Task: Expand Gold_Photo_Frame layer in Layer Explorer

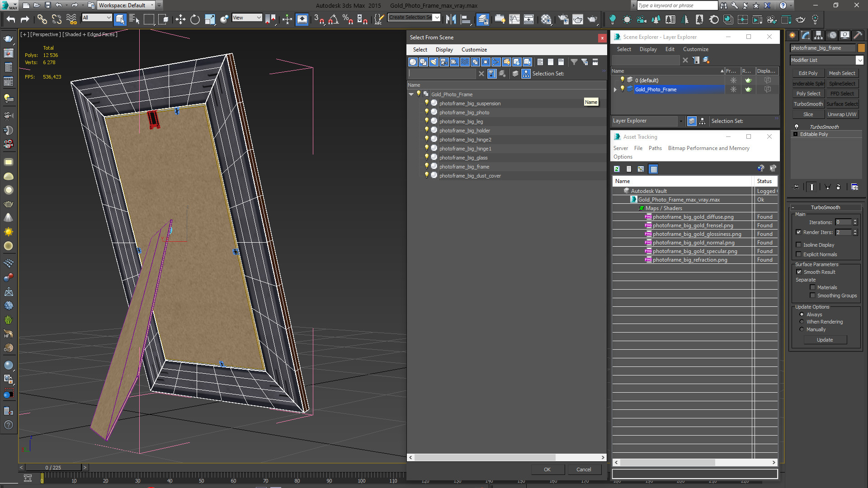Action: click(615, 89)
